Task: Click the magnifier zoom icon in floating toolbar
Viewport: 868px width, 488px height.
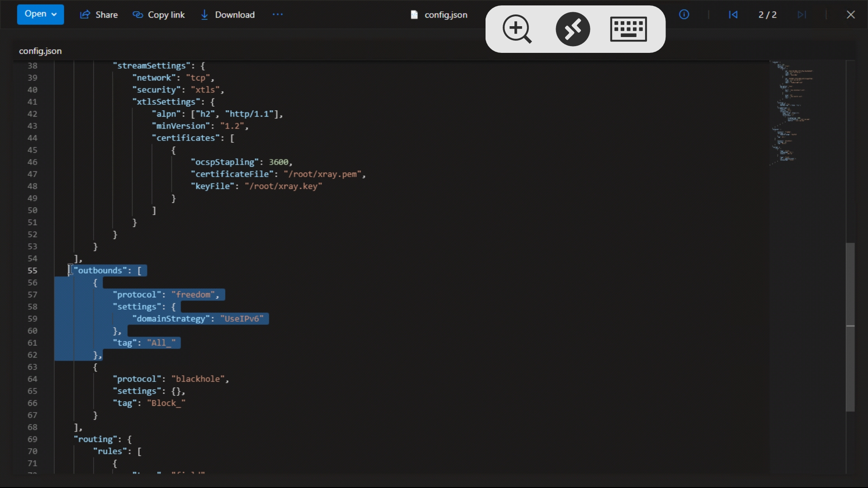Action: coord(517,29)
